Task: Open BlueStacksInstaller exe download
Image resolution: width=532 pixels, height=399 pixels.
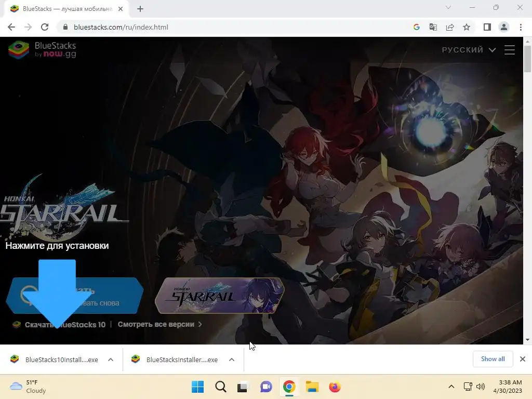Action: pyautogui.click(x=176, y=360)
